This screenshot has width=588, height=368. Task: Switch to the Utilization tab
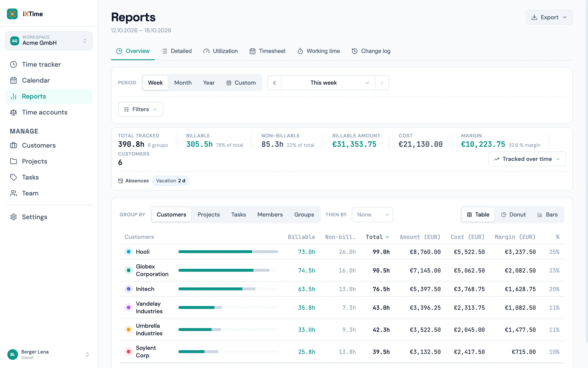220,51
